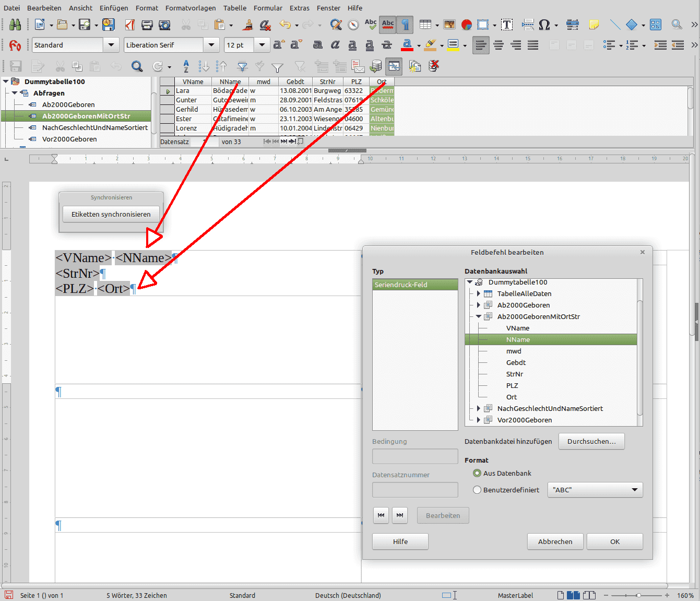Click the Increase Indent icon

pyautogui.click(x=660, y=45)
